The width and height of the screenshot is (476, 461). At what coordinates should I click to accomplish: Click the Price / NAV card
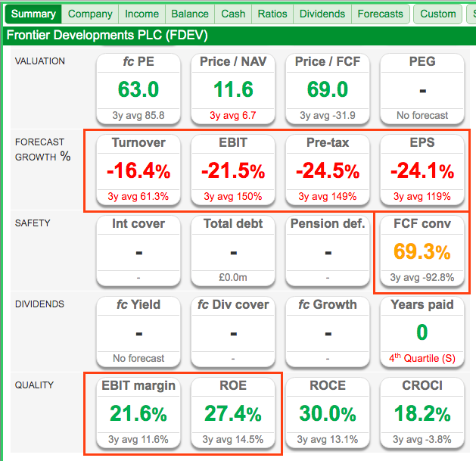click(233, 89)
